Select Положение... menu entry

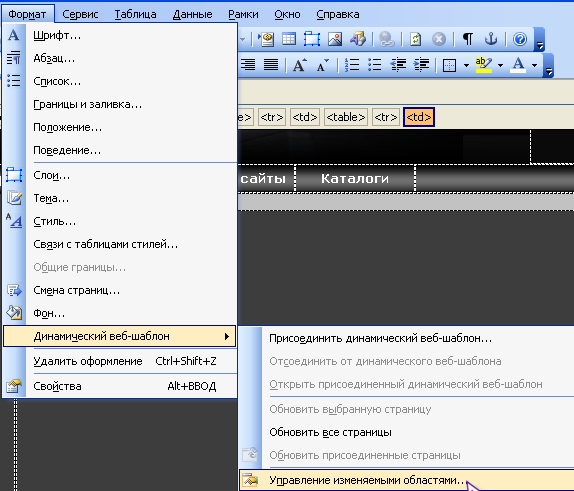click(x=119, y=127)
